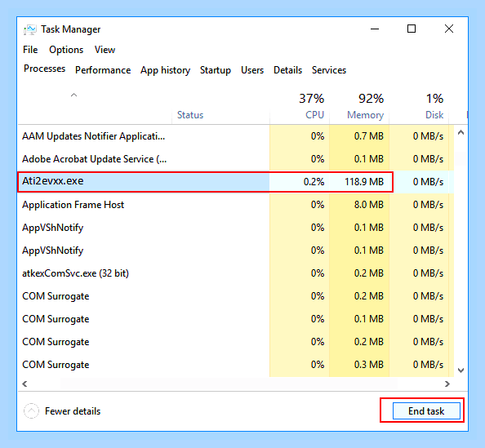
Task: Close the Task Manager window
Action: 449,29
